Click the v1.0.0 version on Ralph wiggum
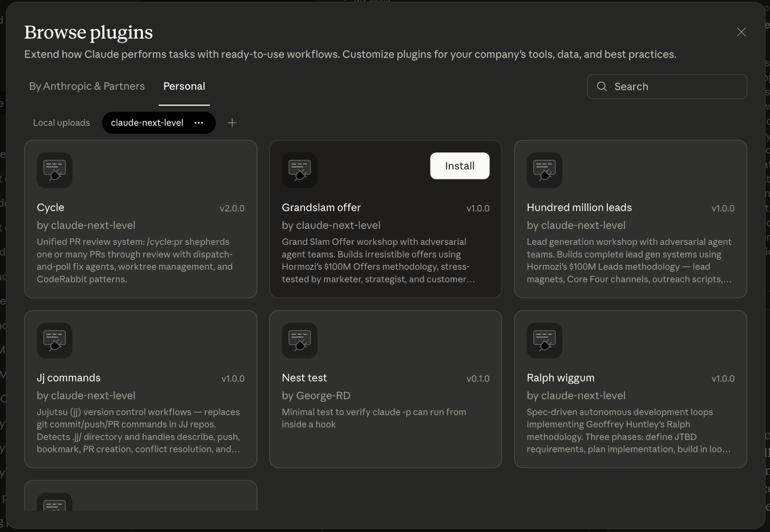770x532 pixels. [x=723, y=378]
